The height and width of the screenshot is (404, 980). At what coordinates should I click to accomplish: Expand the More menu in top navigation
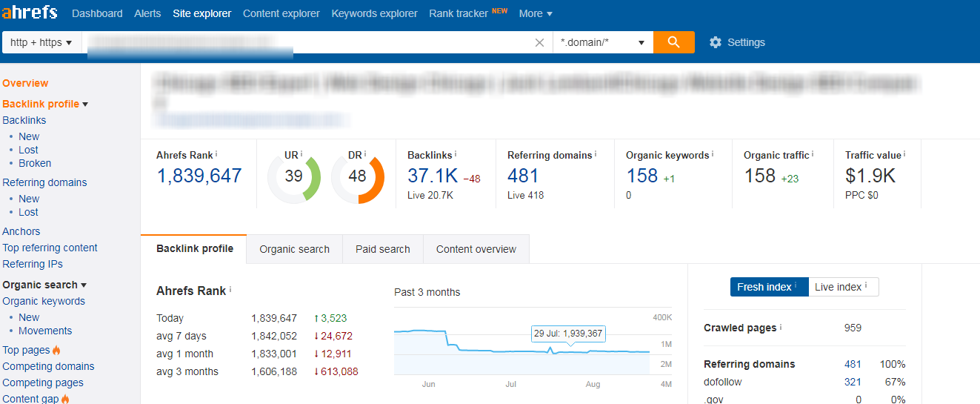point(535,13)
